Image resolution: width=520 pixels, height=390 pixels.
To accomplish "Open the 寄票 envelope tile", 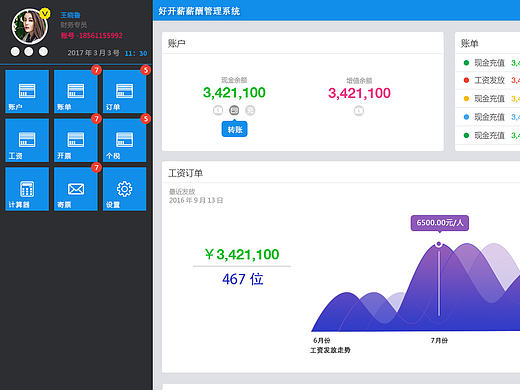I will pyautogui.click(x=76, y=189).
